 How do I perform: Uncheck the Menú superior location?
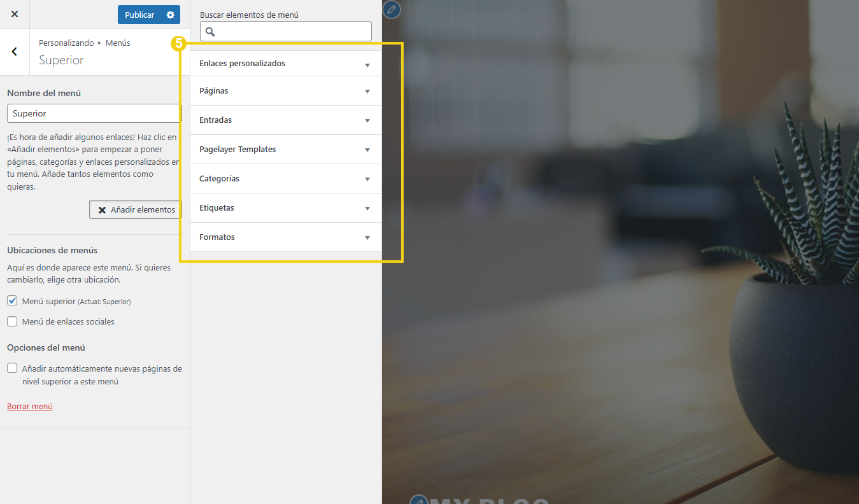click(11, 301)
